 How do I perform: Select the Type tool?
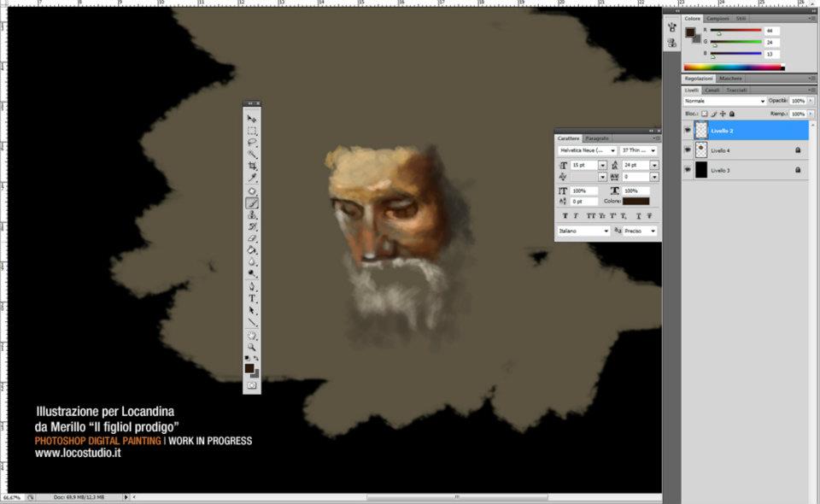(252, 298)
